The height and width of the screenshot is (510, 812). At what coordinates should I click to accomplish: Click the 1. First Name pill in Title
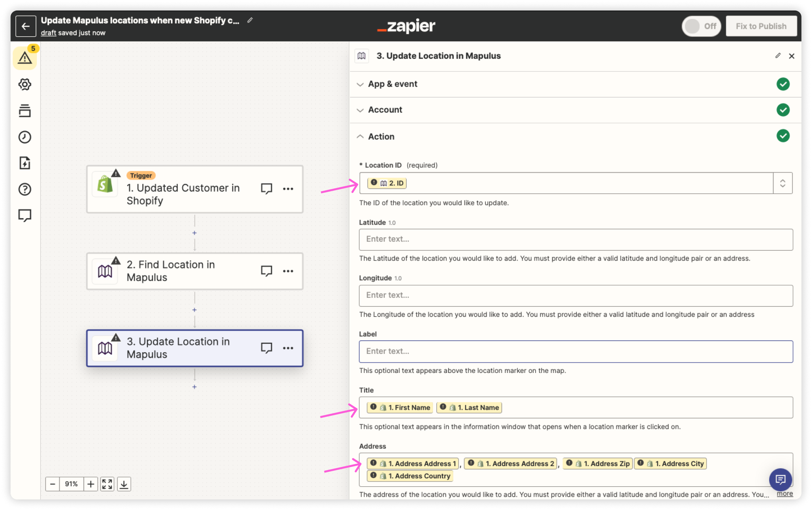[x=400, y=407]
